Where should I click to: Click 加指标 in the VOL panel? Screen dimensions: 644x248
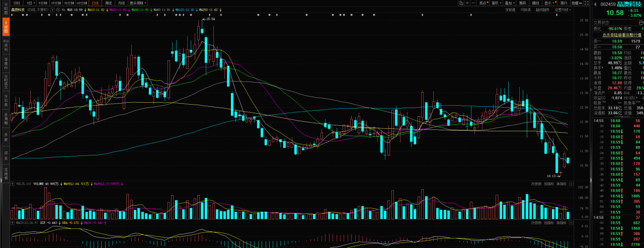[549, 184]
